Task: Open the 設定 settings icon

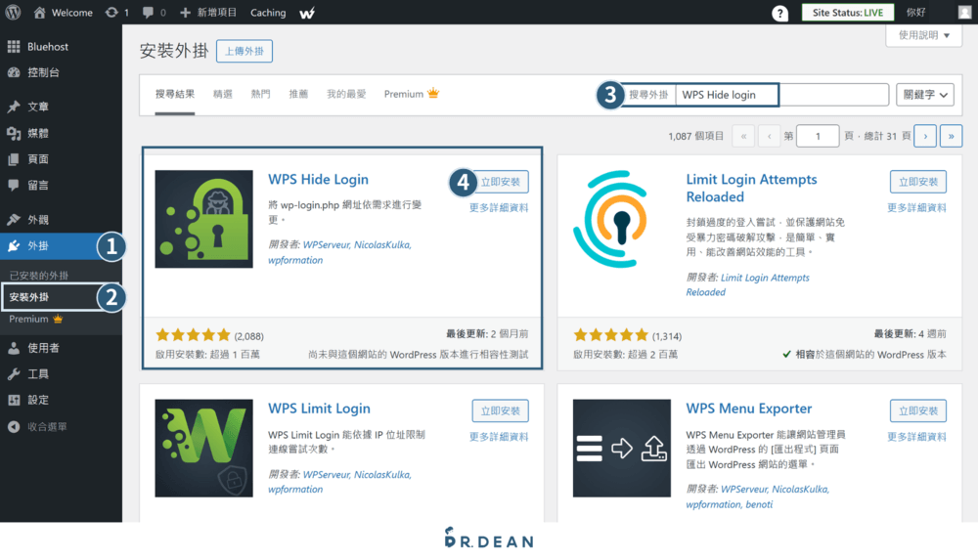Action: (x=13, y=400)
